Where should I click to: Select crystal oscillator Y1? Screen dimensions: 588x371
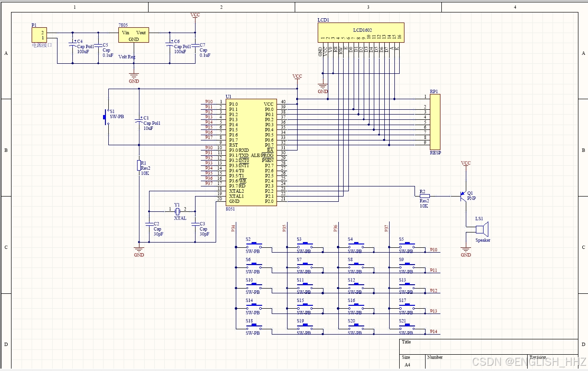tap(177, 211)
